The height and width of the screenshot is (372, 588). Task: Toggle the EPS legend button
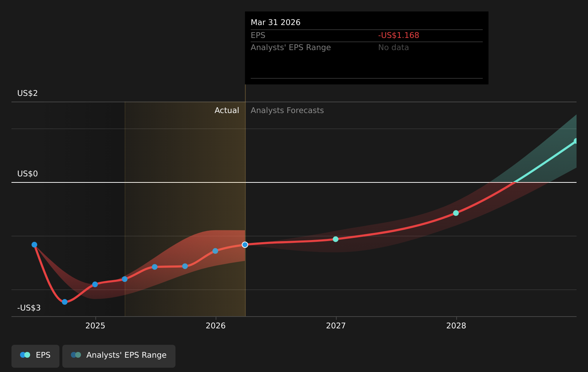point(35,356)
